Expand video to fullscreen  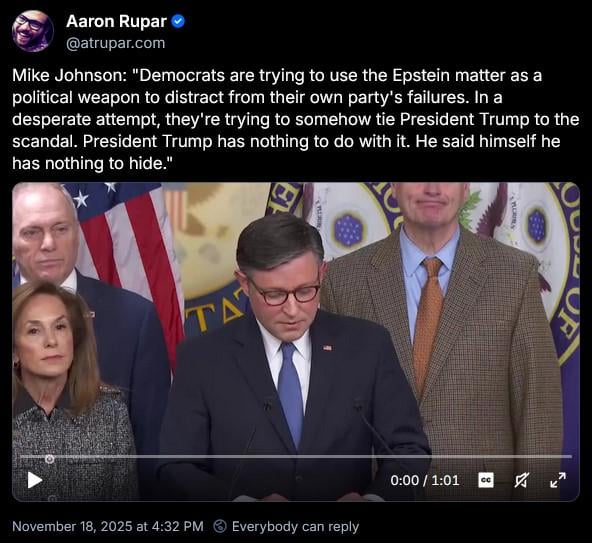pos(558,480)
